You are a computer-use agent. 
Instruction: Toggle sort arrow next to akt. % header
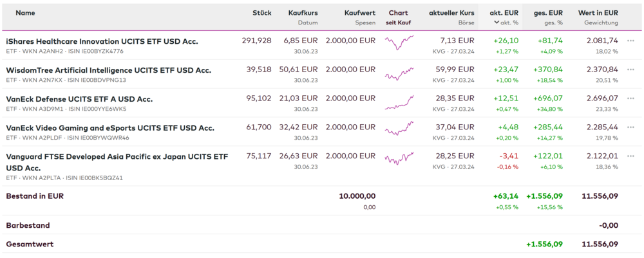click(x=497, y=23)
